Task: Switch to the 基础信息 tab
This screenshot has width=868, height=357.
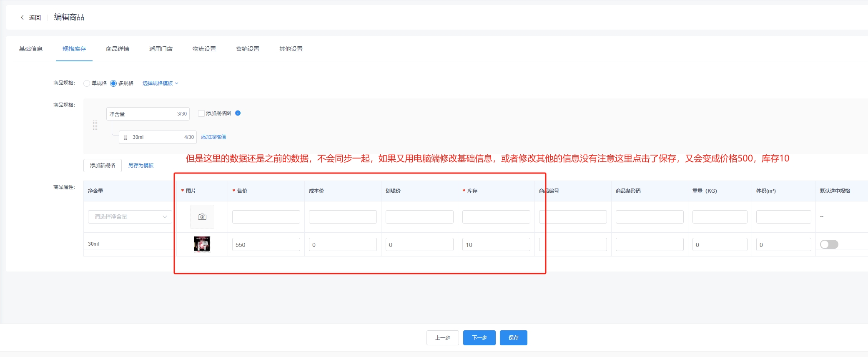Action: click(31, 49)
